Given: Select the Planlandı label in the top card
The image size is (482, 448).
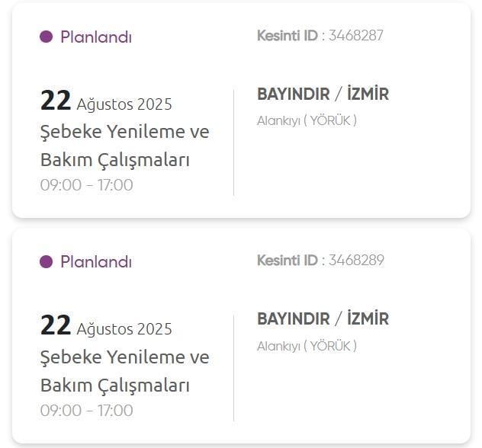Looking at the screenshot, I should coord(95,37).
